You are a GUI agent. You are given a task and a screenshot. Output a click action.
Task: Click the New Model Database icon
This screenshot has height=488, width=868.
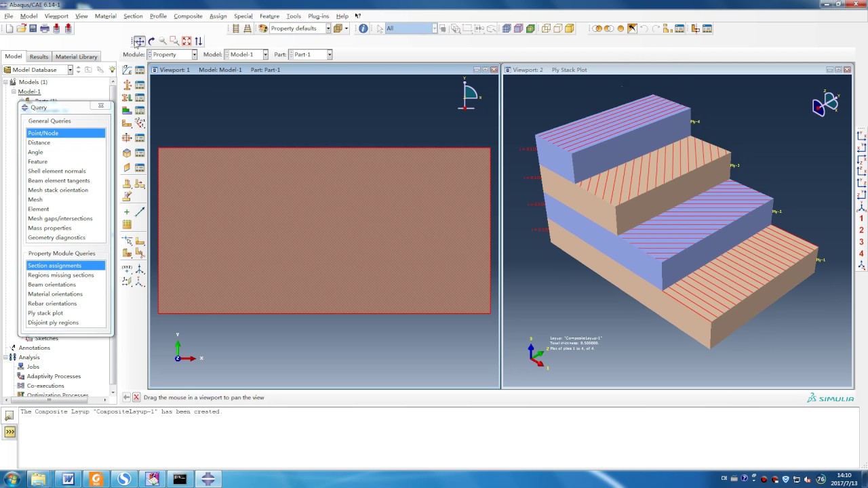tap(9, 28)
